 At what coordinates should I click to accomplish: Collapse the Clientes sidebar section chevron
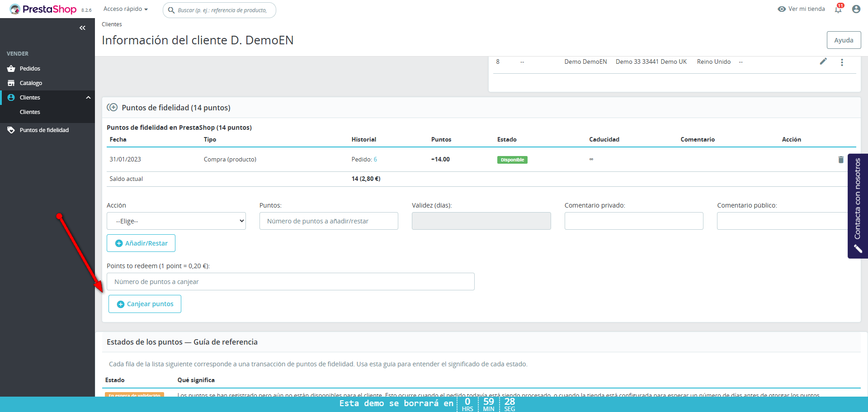89,98
